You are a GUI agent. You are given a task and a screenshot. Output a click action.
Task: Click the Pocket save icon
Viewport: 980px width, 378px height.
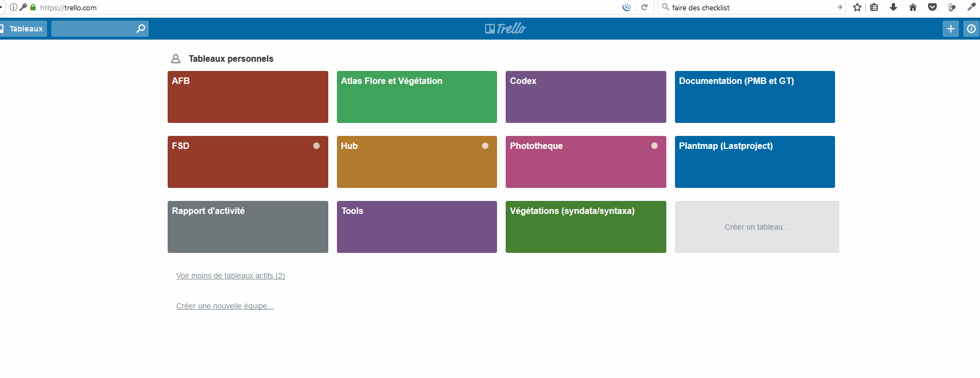pyautogui.click(x=932, y=8)
